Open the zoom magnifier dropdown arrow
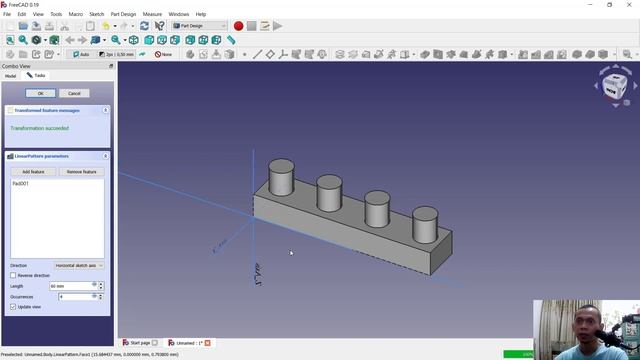This screenshot has height=360, width=640. click(x=125, y=40)
